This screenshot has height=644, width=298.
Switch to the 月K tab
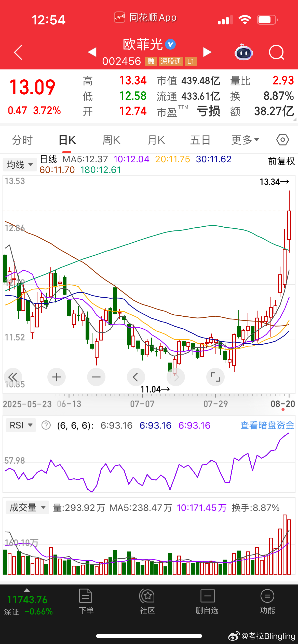coord(156,140)
